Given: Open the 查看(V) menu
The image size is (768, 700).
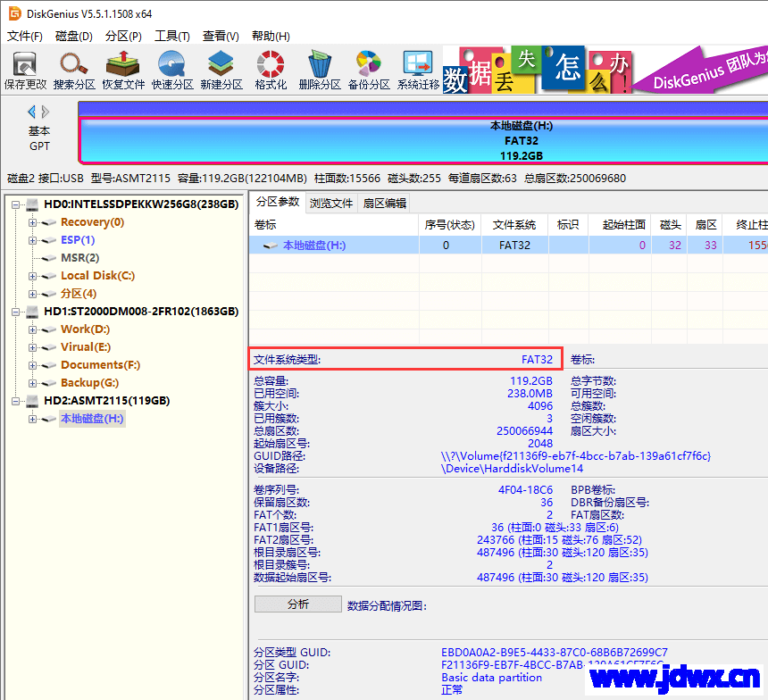Looking at the screenshot, I should (x=221, y=37).
